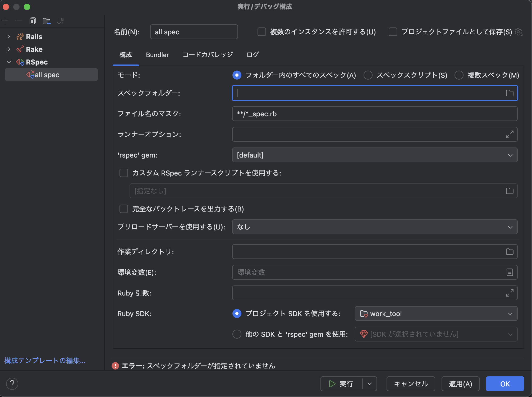Enable 複数のインスタンスを許可する checkbox
The height and width of the screenshot is (397, 532).
click(262, 32)
